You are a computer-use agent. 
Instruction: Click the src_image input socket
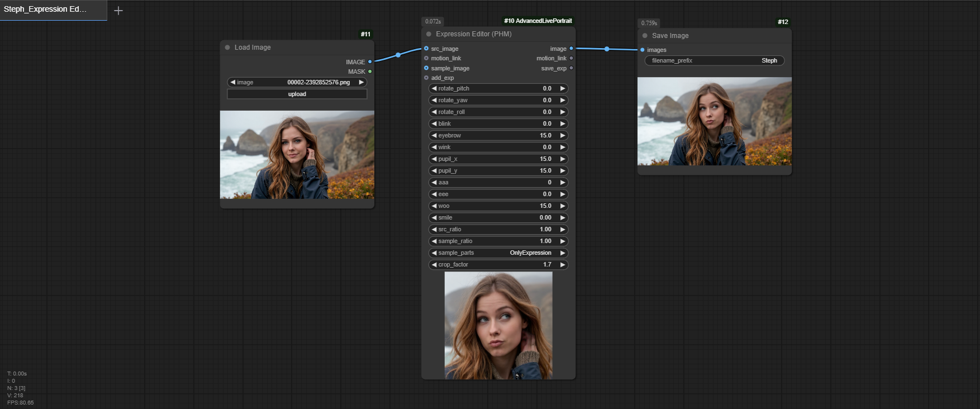pos(426,49)
